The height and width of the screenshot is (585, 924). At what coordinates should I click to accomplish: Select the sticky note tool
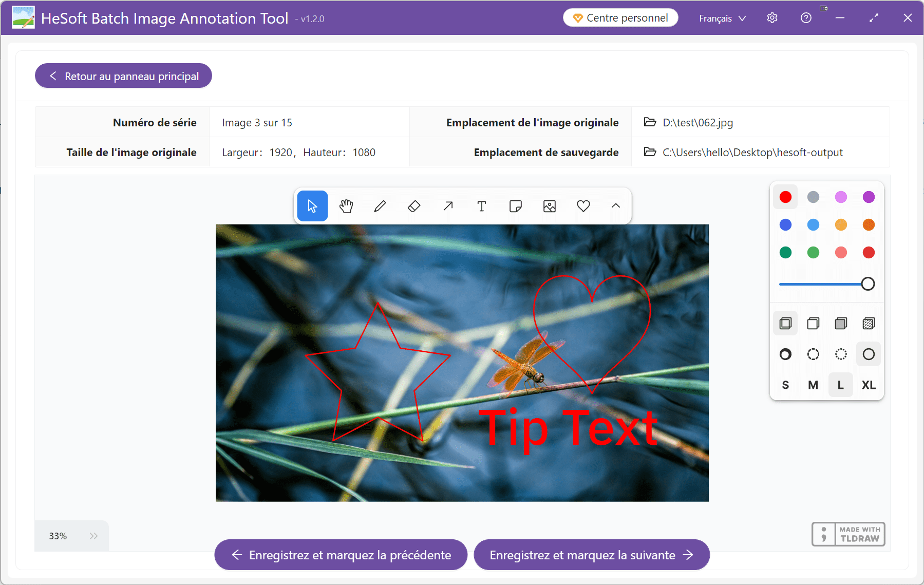point(516,206)
